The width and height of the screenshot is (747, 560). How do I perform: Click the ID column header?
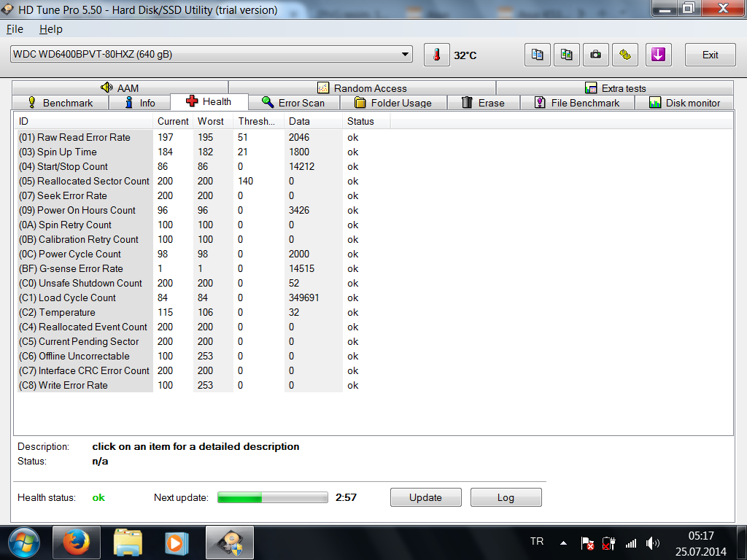(83, 122)
